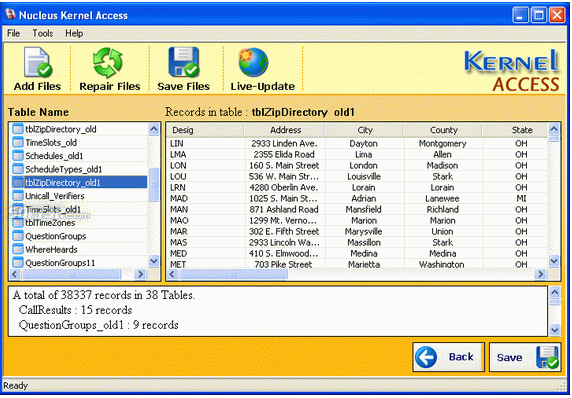
Task: Click the '4280 Oberlin Ave.' address cell
Action: coord(283,188)
